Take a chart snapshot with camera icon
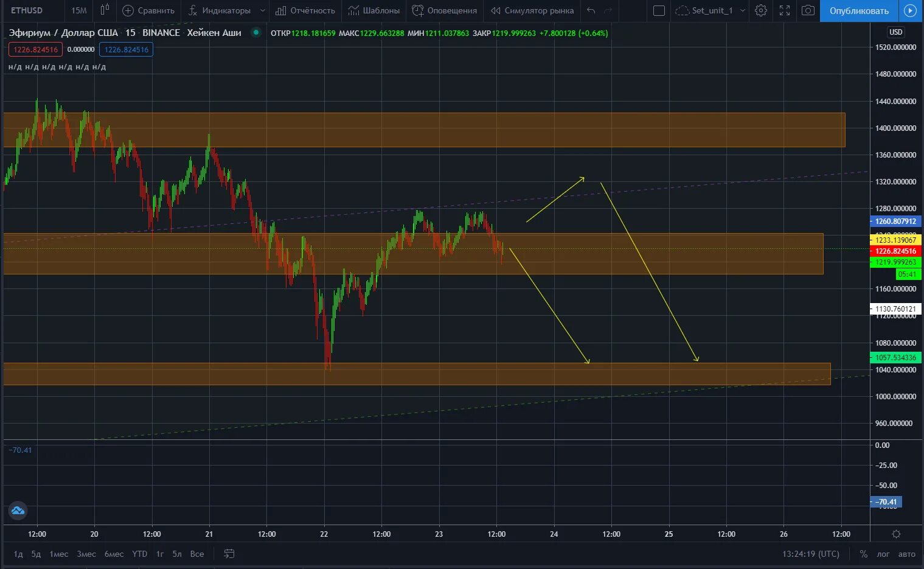Image resolution: width=924 pixels, height=569 pixels. 808,10
